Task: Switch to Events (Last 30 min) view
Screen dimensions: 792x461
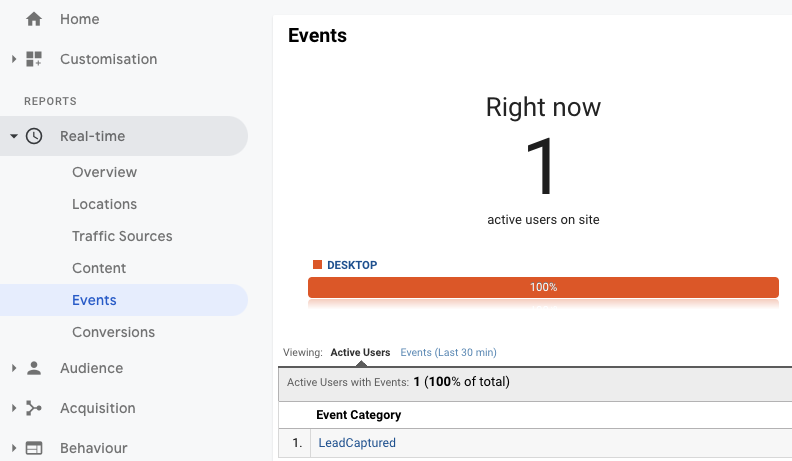Action: 448,352
